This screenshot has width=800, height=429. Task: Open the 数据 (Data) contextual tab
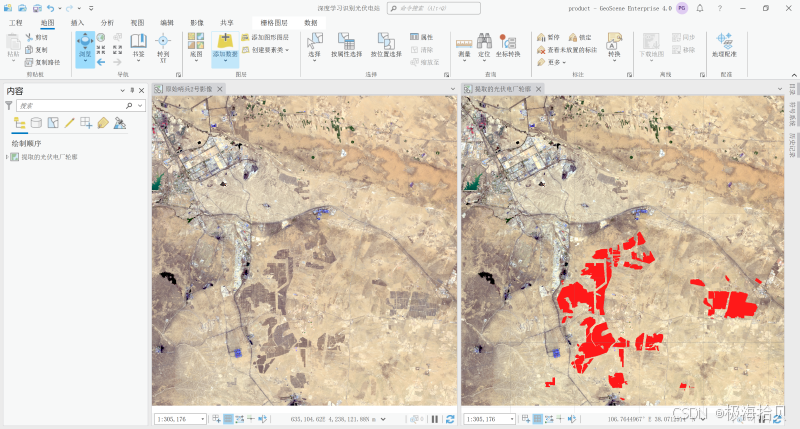[x=311, y=23]
